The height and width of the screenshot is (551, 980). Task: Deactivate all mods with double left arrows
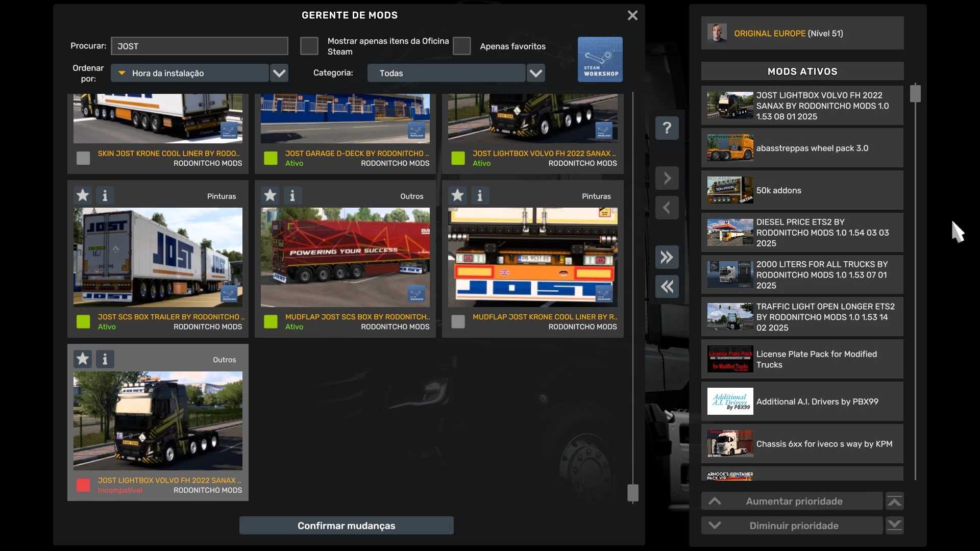pyautogui.click(x=667, y=287)
